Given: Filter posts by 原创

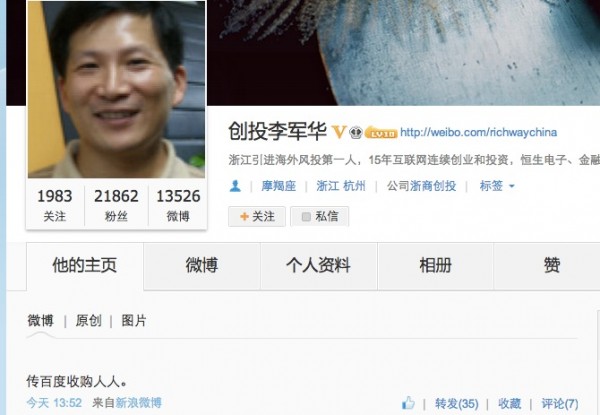Looking at the screenshot, I should click(x=88, y=321).
